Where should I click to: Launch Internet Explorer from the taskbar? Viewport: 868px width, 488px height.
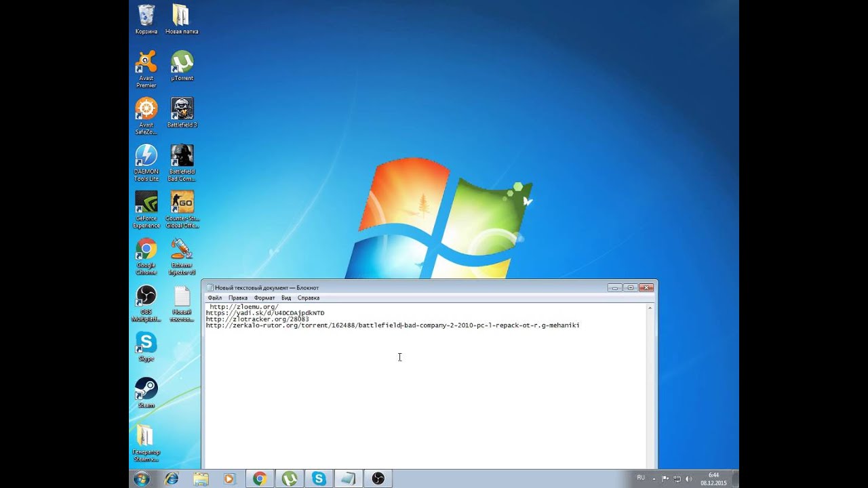click(x=172, y=479)
